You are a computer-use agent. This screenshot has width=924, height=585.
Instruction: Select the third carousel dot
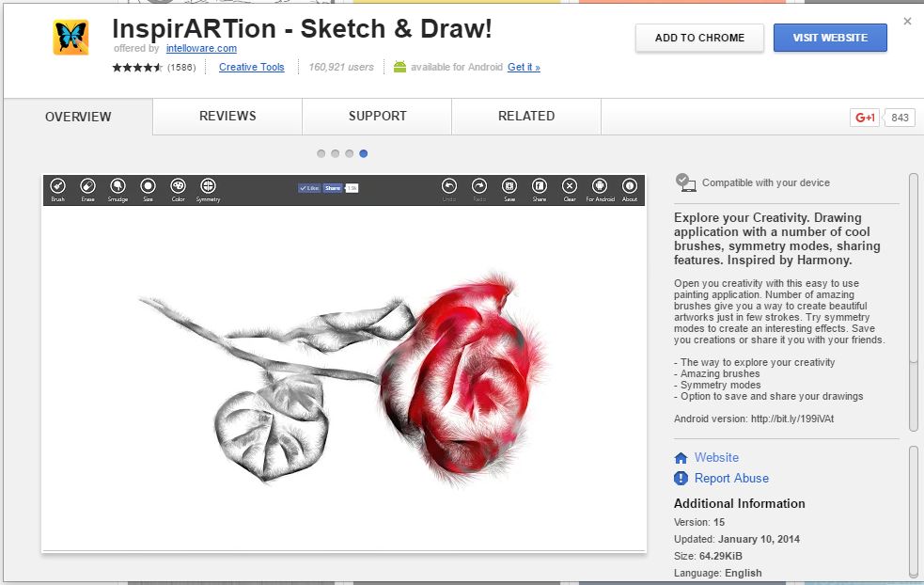pyautogui.click(x=350, y=153)
